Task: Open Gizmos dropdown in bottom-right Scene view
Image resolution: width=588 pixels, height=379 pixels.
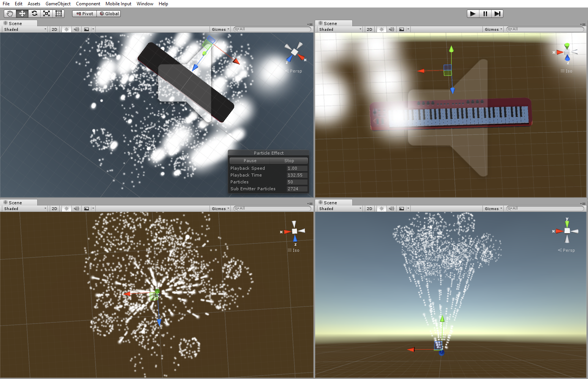Action: point(493,208)
